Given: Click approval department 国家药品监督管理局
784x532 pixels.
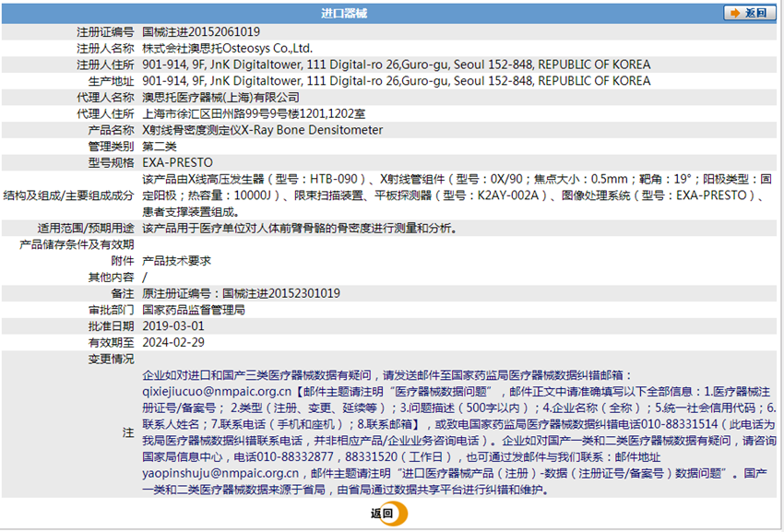Looking at the screenshot, I should pyautogui.click(x=194, y=310).
